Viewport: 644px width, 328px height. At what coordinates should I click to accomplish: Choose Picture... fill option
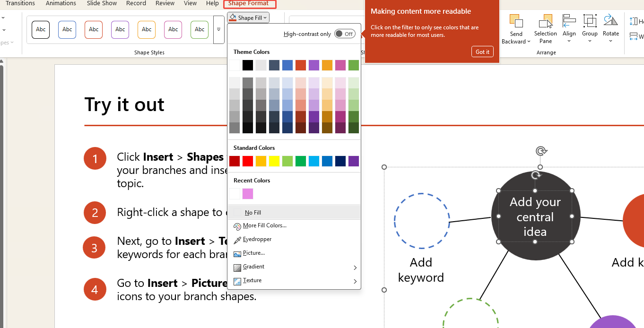click(x=253, y=253)
